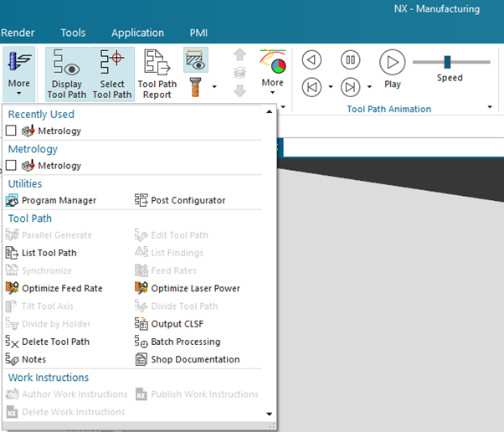
Task: Click the greyed layers stack icon
Action: [x=239, y=73]
